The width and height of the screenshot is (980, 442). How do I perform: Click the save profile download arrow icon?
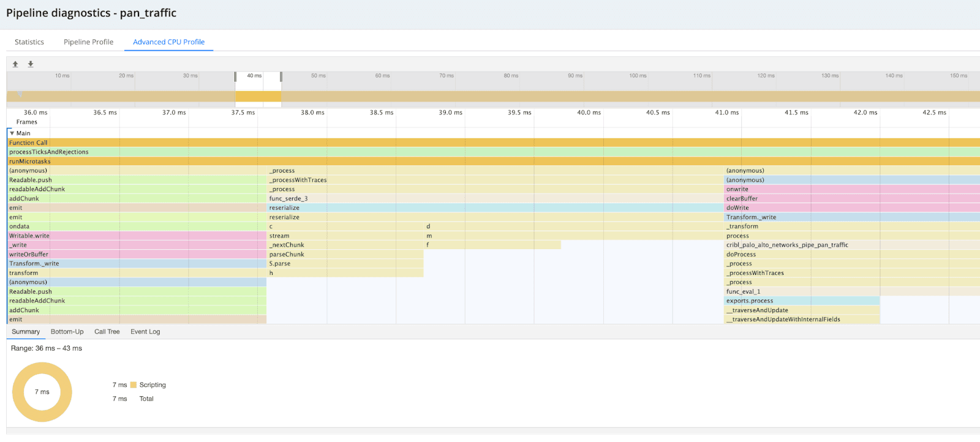tap(31, 64)
